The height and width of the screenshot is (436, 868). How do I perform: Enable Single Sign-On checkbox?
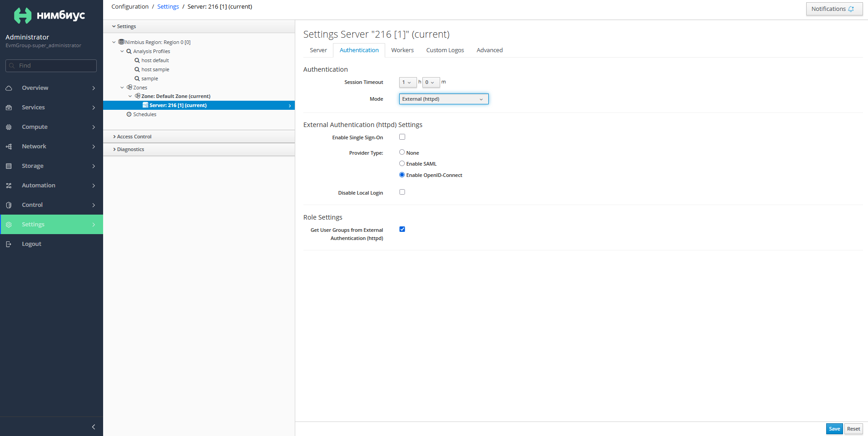[x=402, y=137]
